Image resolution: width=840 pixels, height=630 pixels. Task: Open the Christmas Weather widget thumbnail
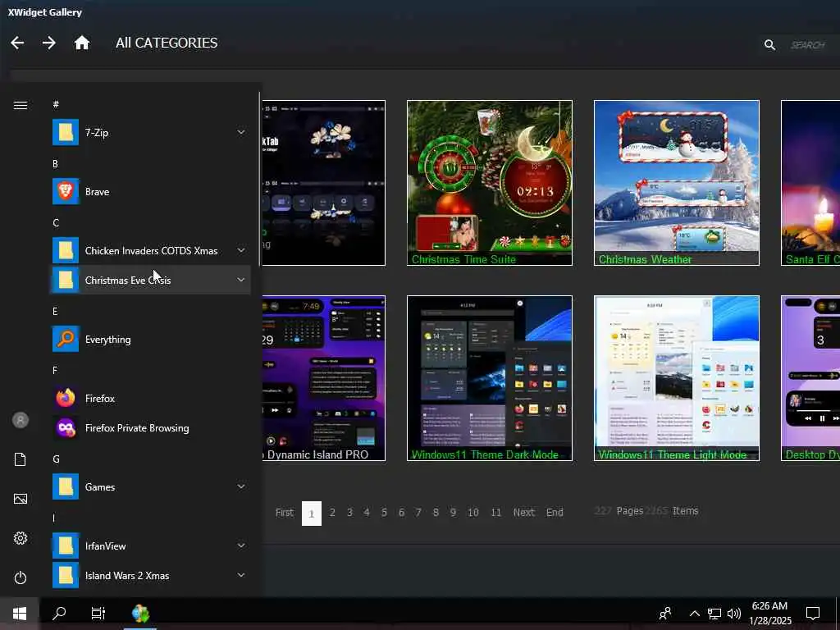click(x=677, y=183)
